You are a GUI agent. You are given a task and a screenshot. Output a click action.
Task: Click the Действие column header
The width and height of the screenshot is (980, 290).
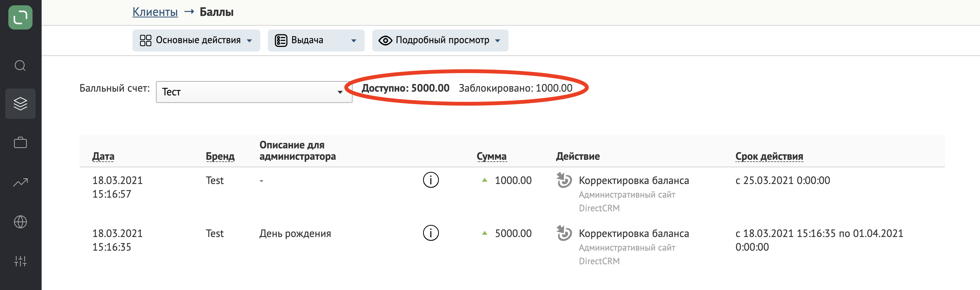pyautogui.click(x=577, y=156)
